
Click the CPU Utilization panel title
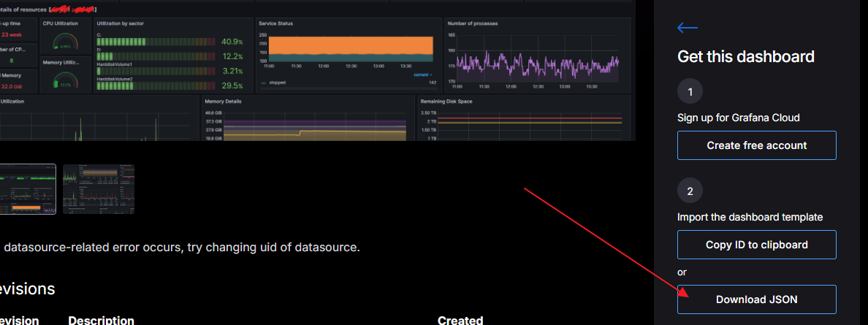61,24
